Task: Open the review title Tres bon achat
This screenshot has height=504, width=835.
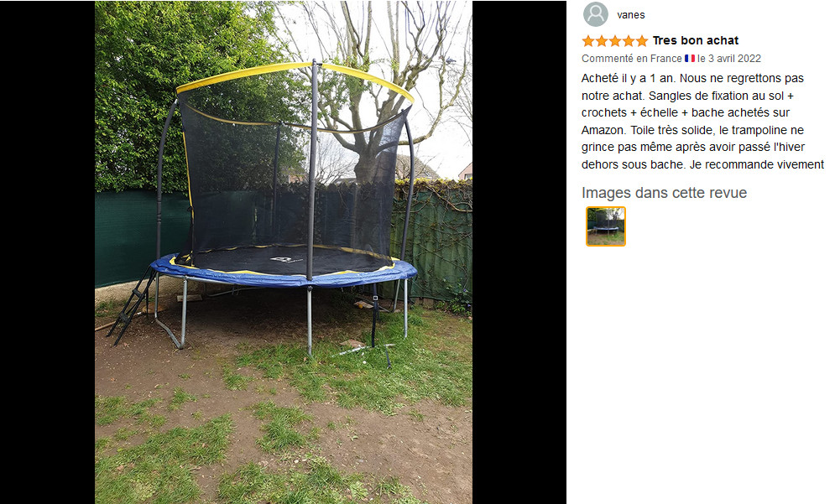Action: coord(696,40)
